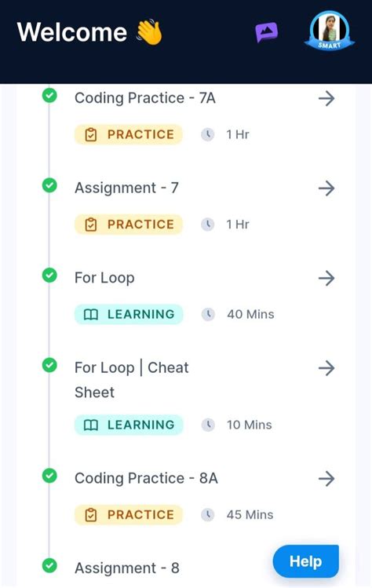Select the LEARNING tag under For Loop
The width and height of the screenshot is (372, 588).
(x=129, y=314)
